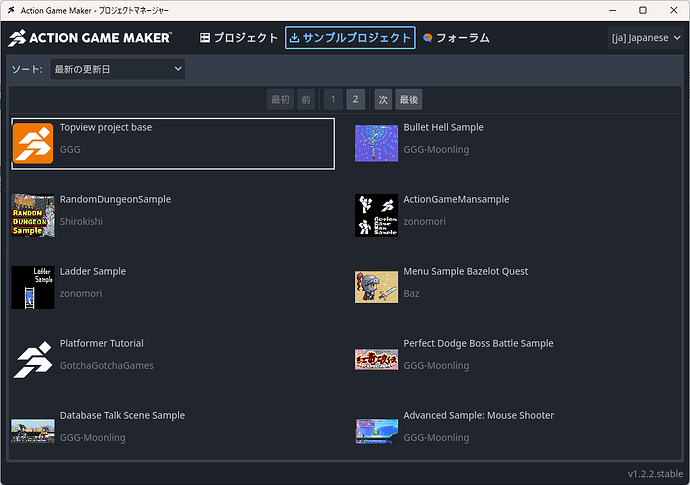The image size is (690, 485).
Task: Click author GGG under Topview project base
Action: point(70,150)
